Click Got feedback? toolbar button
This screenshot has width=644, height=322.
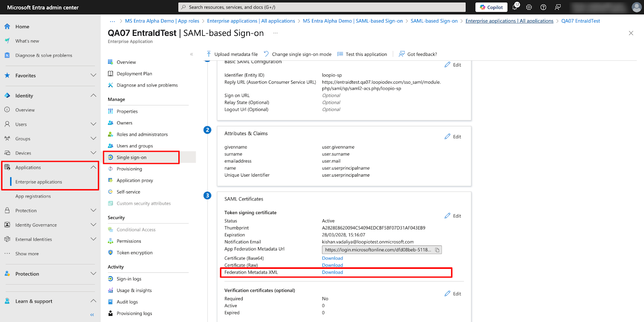418,54
